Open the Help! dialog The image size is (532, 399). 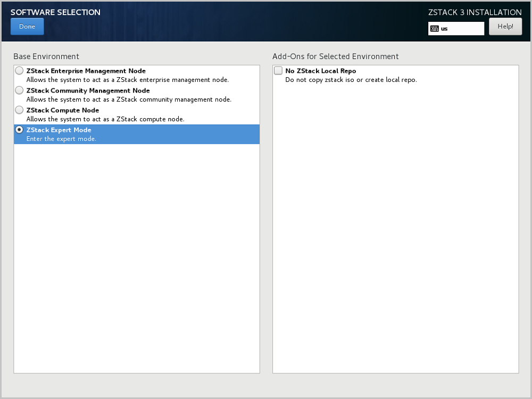coord(505,27)
